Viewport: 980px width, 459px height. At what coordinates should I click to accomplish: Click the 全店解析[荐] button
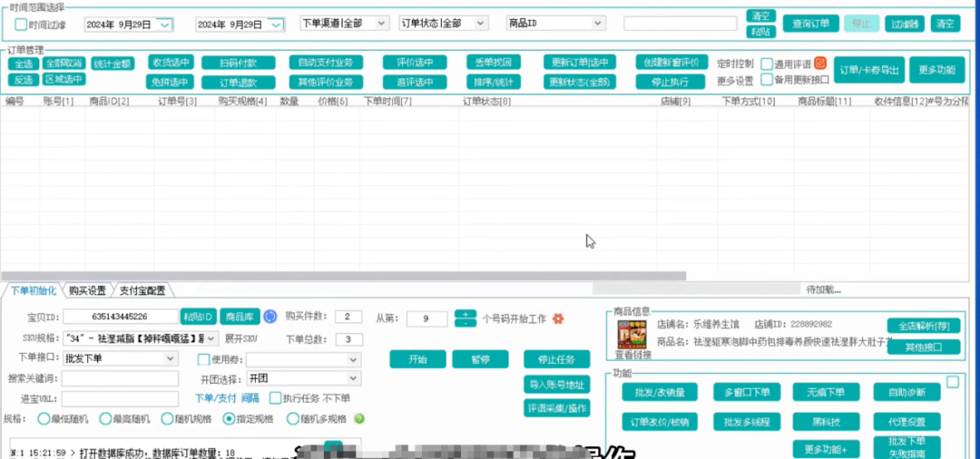coord(924,326)
